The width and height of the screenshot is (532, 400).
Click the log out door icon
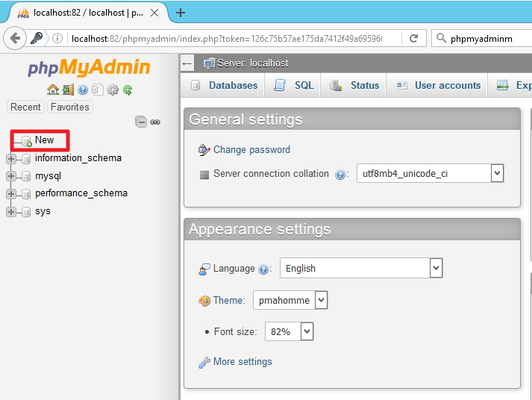tap(68, 90)
